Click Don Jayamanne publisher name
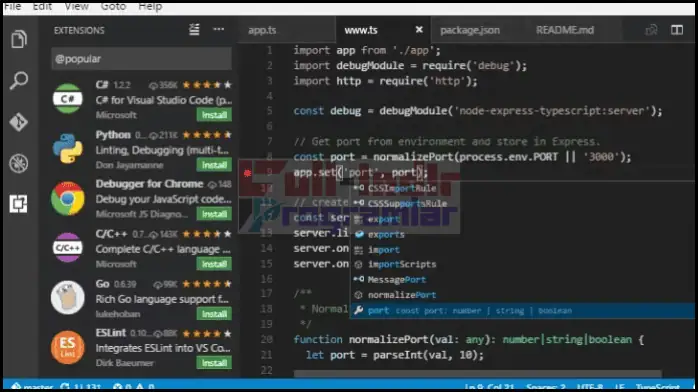The width and height of the screenshot is (698, 392). pos(130,165)
